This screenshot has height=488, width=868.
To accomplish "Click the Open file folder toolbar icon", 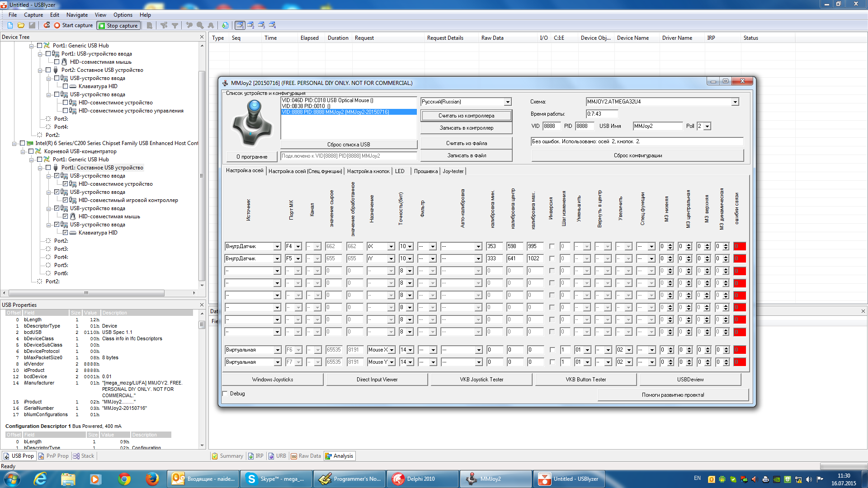I will [21, 25].
